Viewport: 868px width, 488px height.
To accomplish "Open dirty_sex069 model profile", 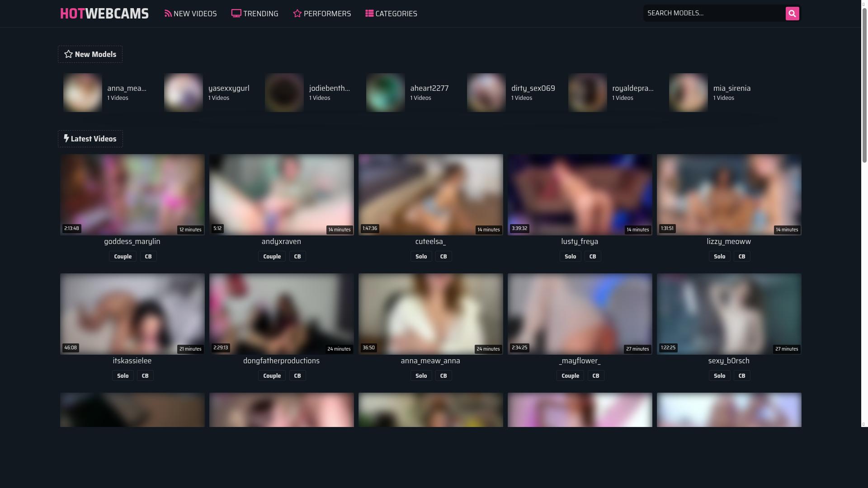I will tap(533, 88).
